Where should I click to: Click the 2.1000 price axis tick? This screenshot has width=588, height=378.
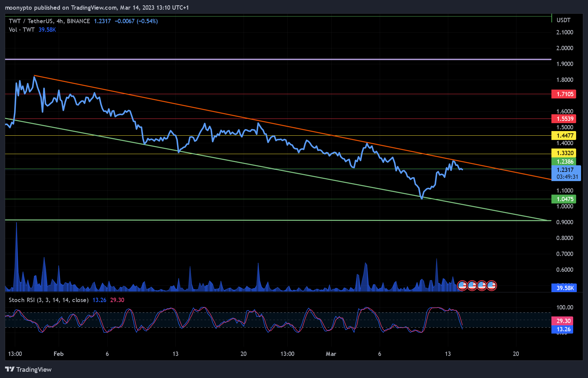click(x=565, y=32)
